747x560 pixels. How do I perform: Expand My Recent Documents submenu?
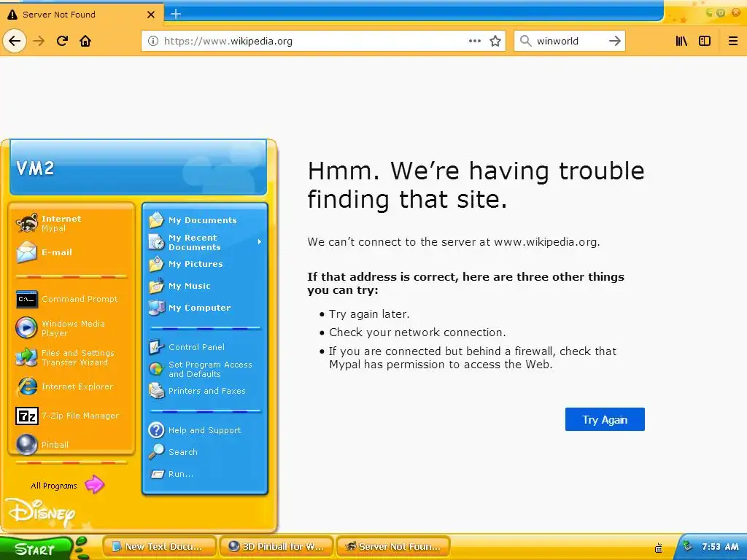coord(205,242)
